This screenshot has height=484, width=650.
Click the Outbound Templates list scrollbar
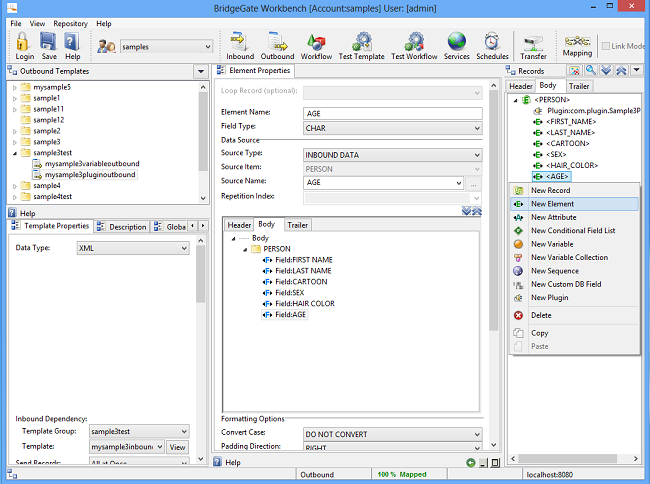click(x=203, y=131)
